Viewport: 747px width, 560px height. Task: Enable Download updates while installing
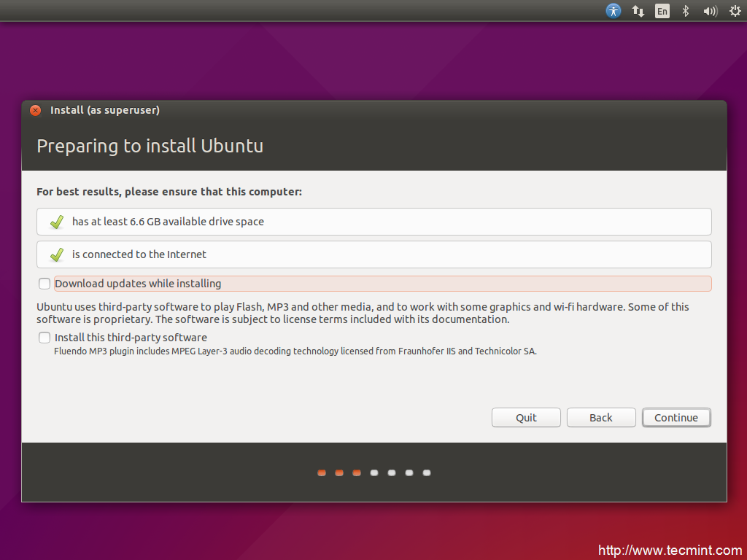44,284
